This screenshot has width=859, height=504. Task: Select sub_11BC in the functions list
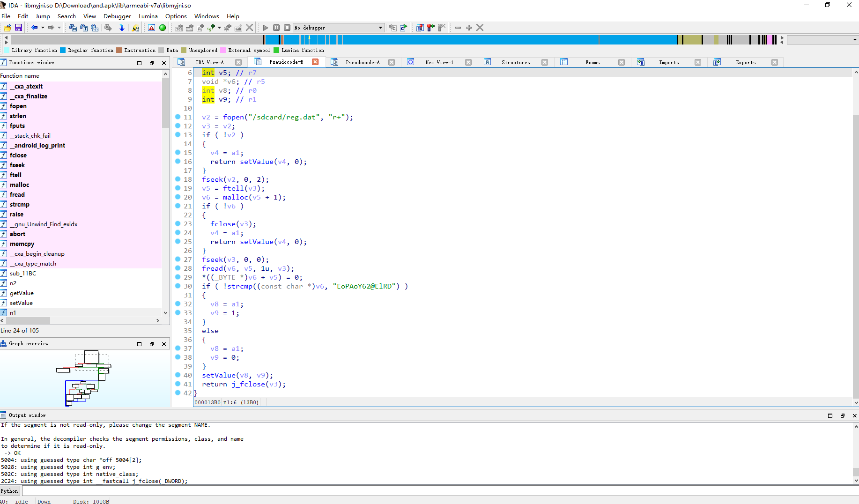click(x=23, y=274)
